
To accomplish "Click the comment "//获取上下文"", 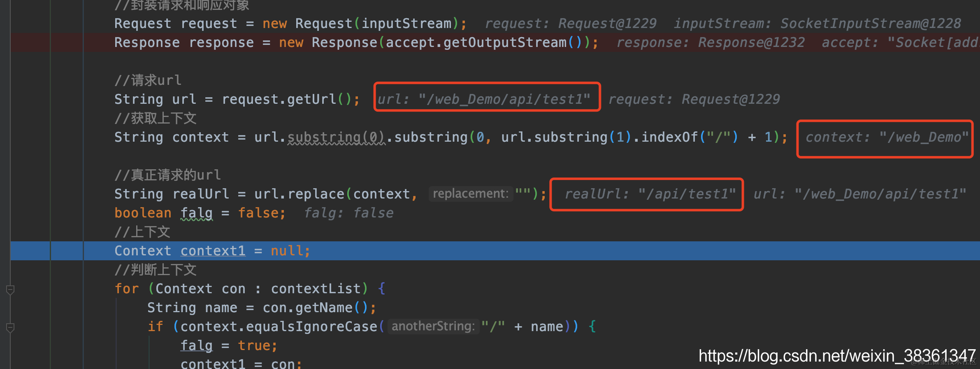I will tap(156, 118).
